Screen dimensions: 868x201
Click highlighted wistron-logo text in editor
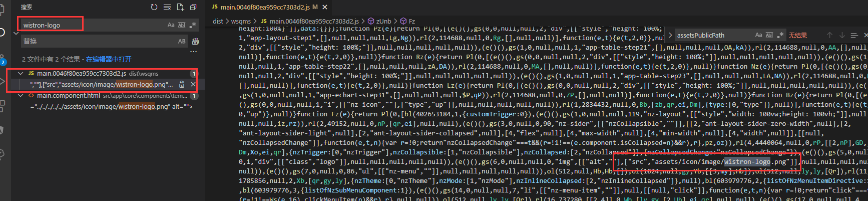pyautogui.click(x=747, y=161)
